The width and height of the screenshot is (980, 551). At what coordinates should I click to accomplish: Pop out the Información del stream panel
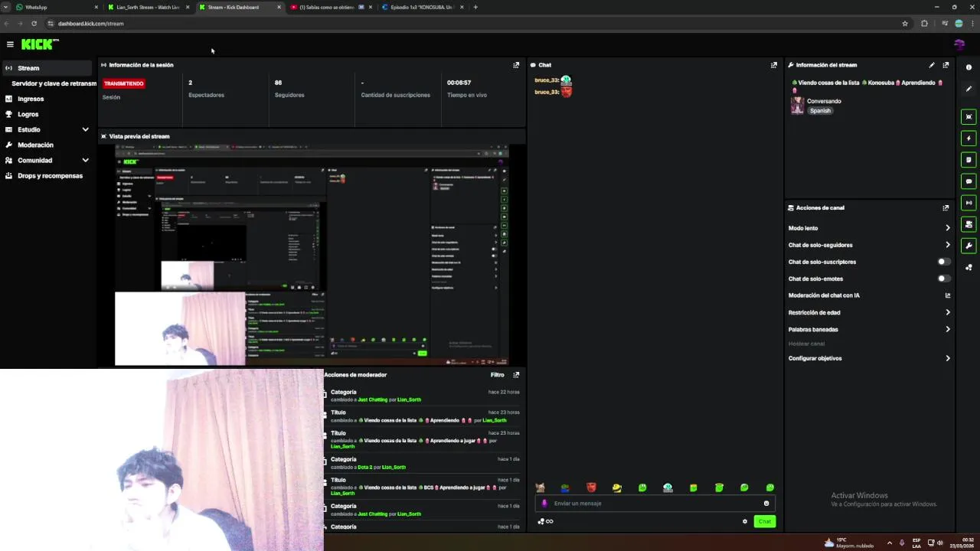point(946,65)
